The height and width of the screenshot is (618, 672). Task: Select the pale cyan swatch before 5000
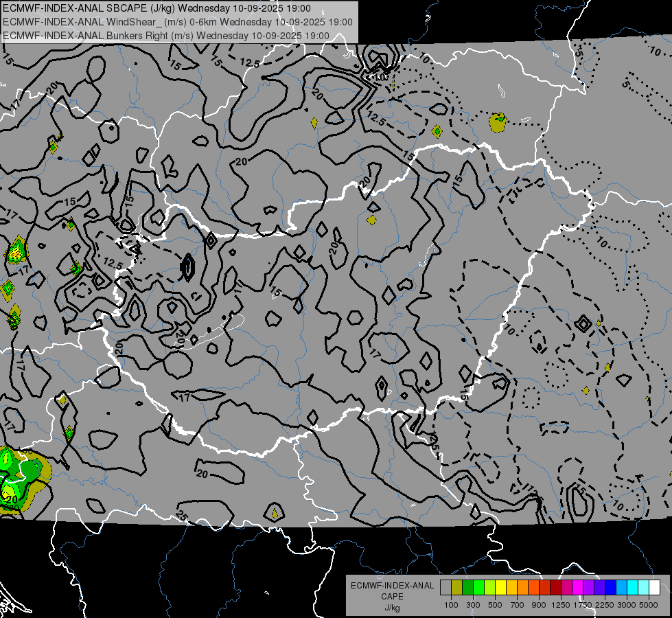pyautogui.click(x=643, y=588)
